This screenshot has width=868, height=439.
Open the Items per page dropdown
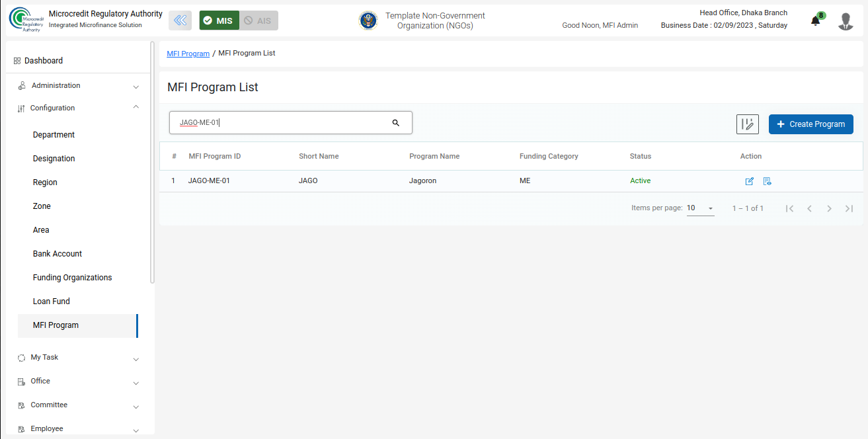click(x=700, y=208)
